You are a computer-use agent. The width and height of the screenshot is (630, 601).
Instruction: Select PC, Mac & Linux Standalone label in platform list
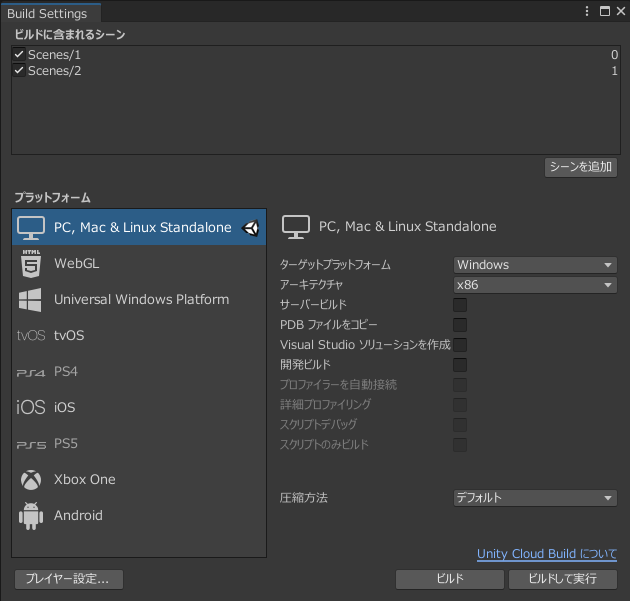[x=143, y=227]
